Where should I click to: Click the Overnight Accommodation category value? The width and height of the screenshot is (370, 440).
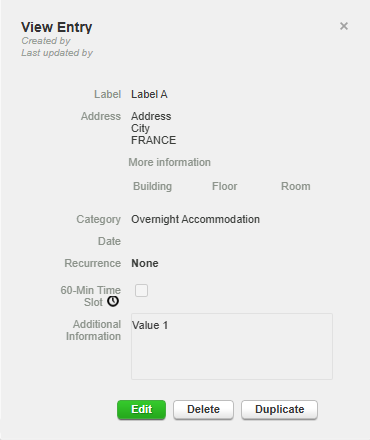(195, 219)
